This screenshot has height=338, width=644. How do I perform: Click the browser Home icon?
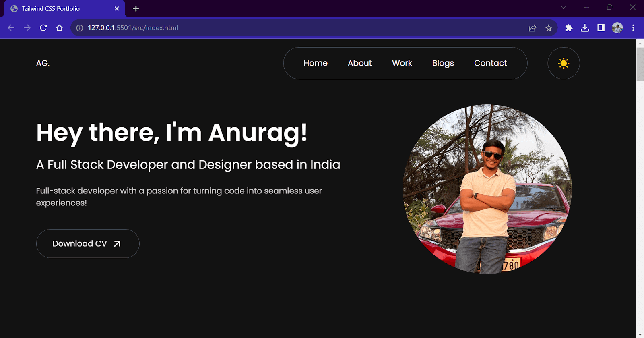[x=60, y=28]
